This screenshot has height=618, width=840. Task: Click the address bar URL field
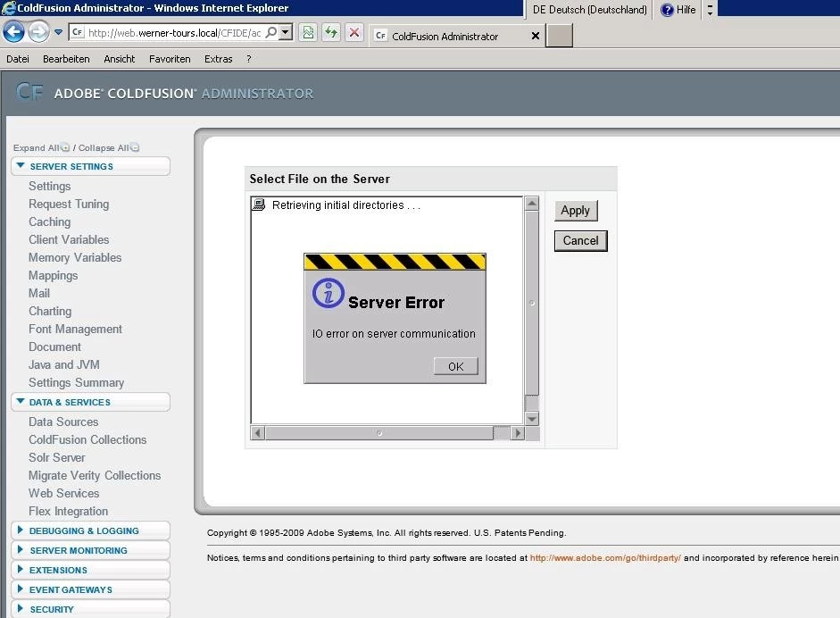(x=174, y=33)
